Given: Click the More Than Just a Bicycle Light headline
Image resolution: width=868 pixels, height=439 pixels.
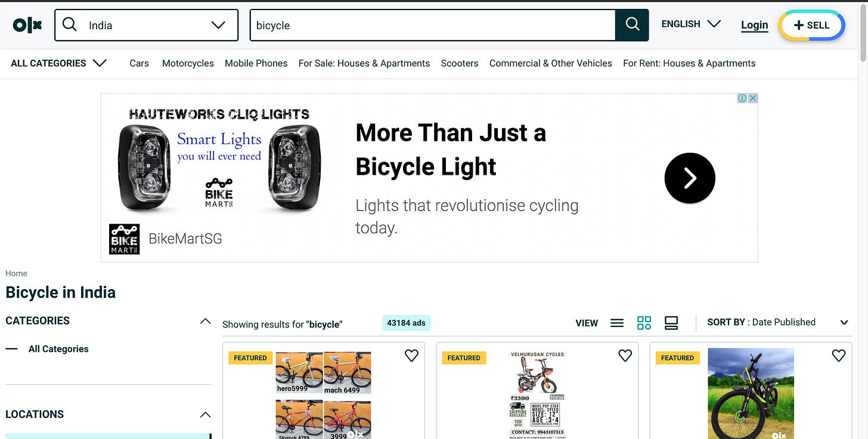Looking at the screenshot, I should tap(451, 150).
